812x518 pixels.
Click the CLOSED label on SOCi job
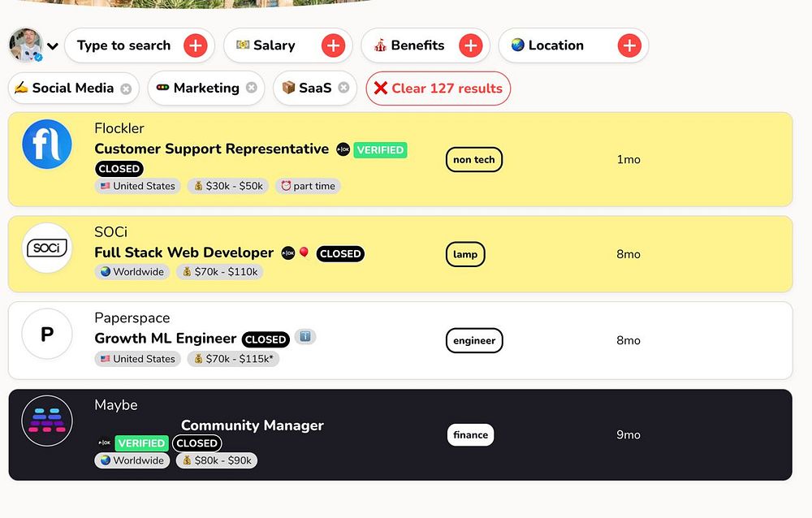point(340,254)
